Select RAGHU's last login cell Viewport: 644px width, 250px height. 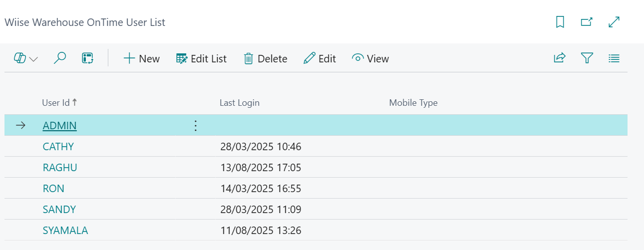tap(261, 168)
